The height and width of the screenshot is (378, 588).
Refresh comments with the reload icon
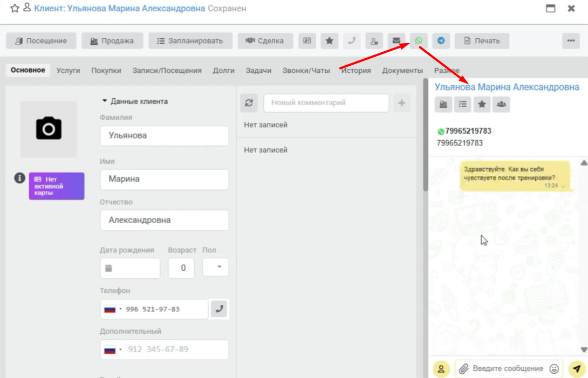click(249, 103)
